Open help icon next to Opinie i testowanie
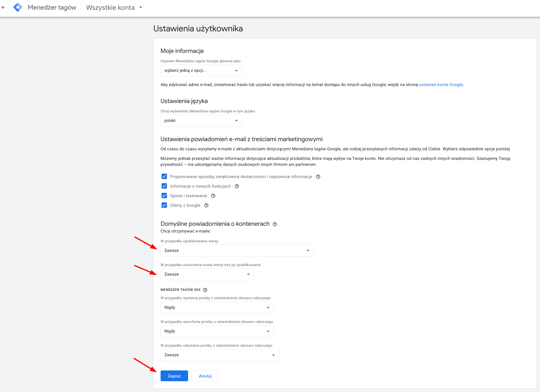 pos(213,196)
